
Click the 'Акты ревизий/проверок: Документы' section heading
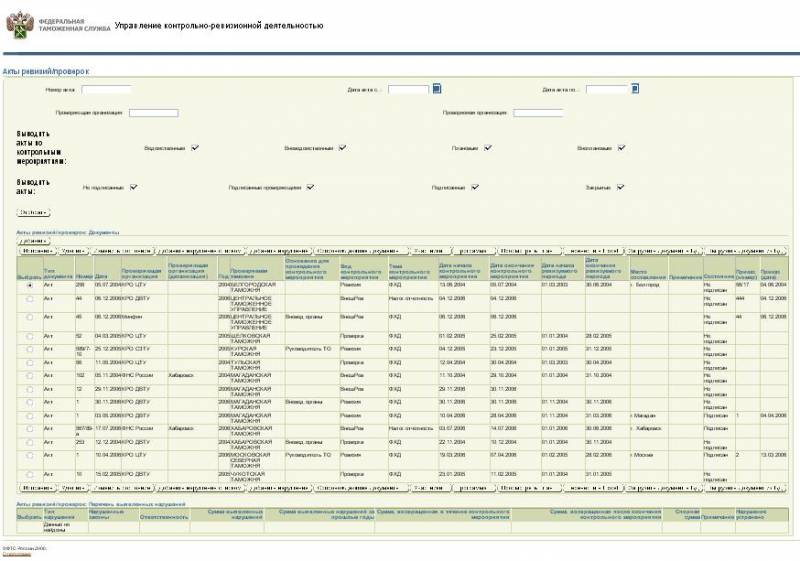point(67,233)
